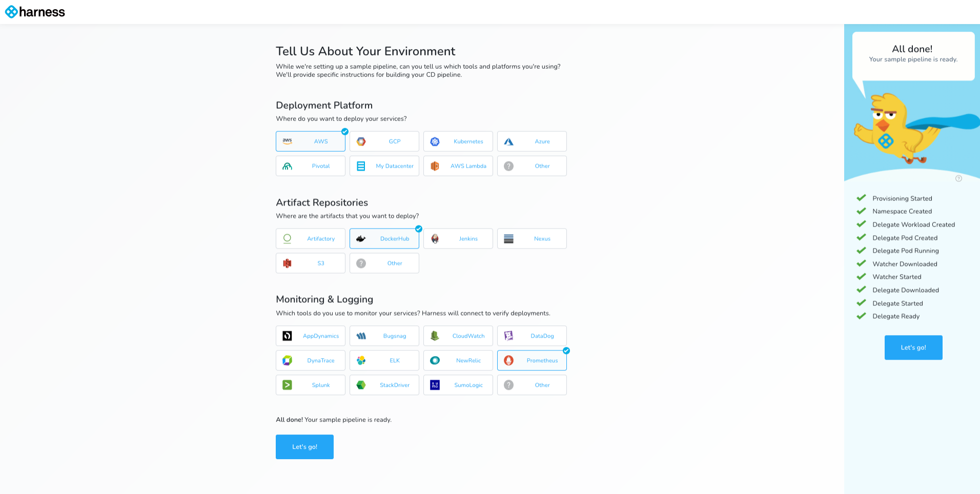This screenshot has width=980, height=494.
Task: Click the AWS logo icon
Action: (288, 141)
